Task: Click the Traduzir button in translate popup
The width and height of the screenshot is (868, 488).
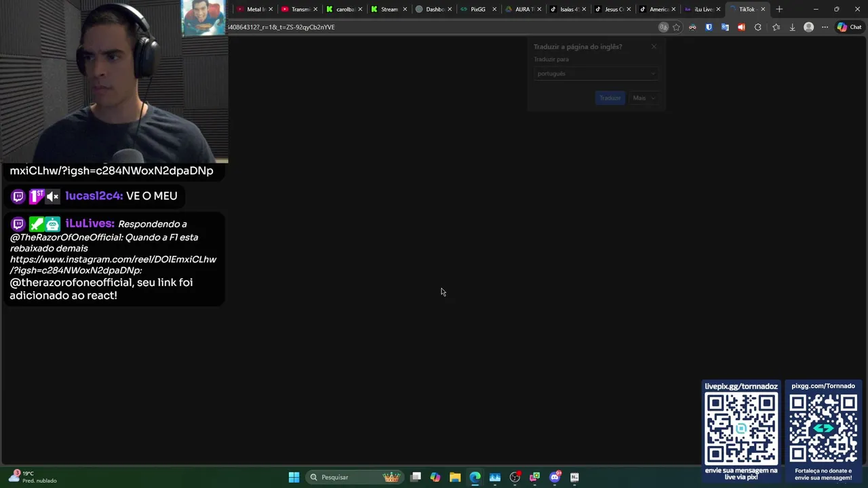Action: pos(610,98)
